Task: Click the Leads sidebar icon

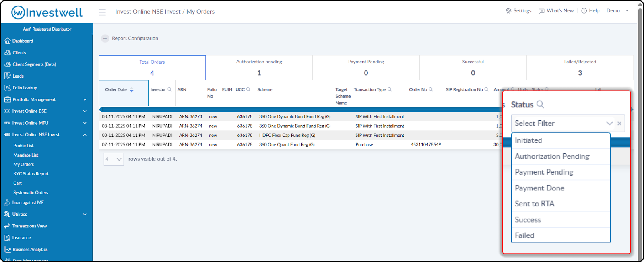Action: (x=7, y=76)
